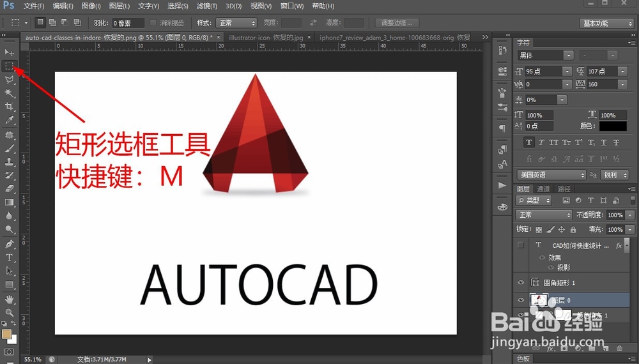This screenshot has width=639, height=364.
Task: Select the Move tool
Action: tap(9, 52)
